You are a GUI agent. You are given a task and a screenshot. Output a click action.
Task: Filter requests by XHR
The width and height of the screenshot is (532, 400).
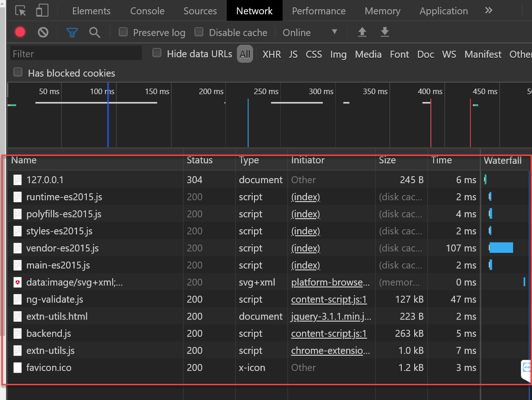[x=272, y=54]
